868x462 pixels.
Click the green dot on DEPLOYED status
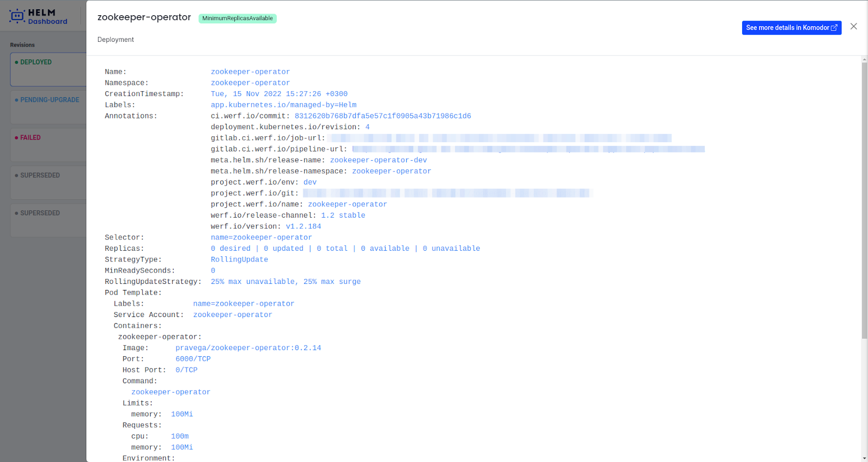click(x=16, y=62)
